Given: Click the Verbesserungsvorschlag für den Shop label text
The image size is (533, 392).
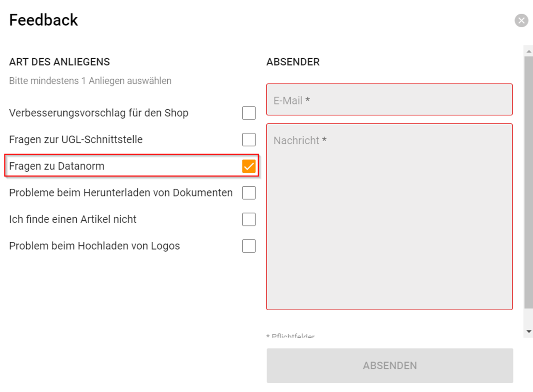Looking at the screenshot, I should [x=98, y=113].
